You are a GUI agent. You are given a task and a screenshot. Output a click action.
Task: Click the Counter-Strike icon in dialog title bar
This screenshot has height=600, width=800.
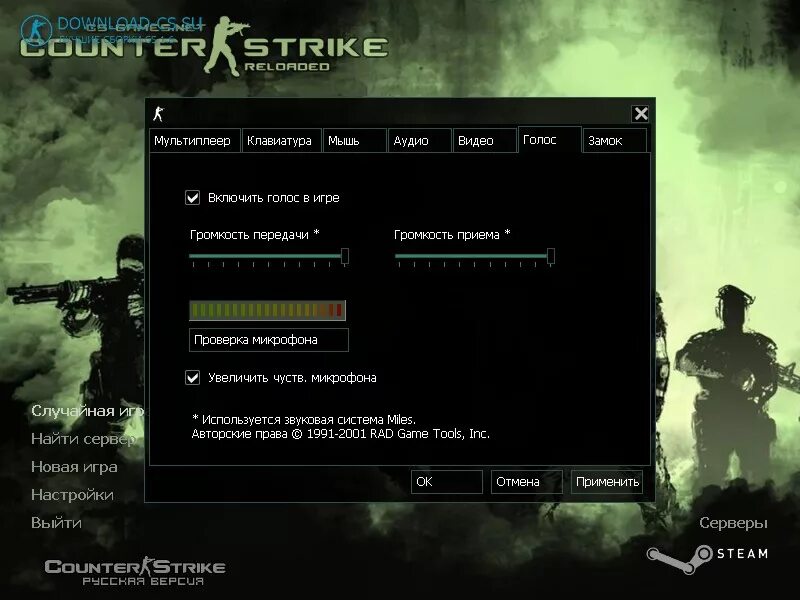(x=159, y=114)
